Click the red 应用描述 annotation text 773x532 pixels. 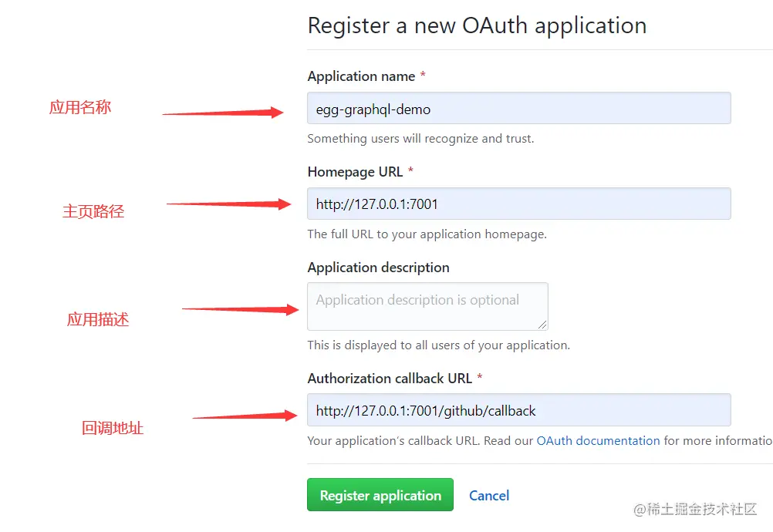pos(98,319)
